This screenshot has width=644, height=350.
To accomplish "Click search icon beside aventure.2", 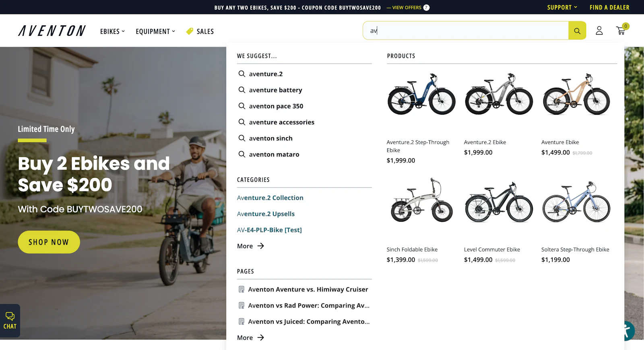I will [x=242, y=74].
